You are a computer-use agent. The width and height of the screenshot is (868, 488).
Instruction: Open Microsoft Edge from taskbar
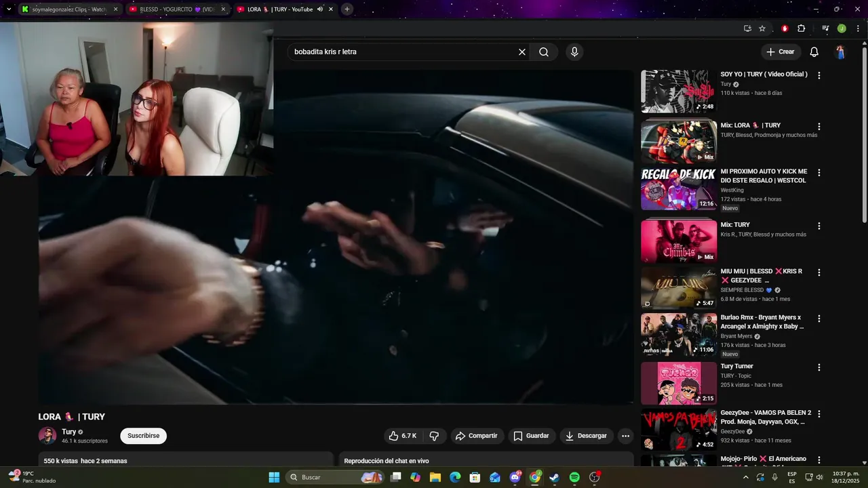455,477
